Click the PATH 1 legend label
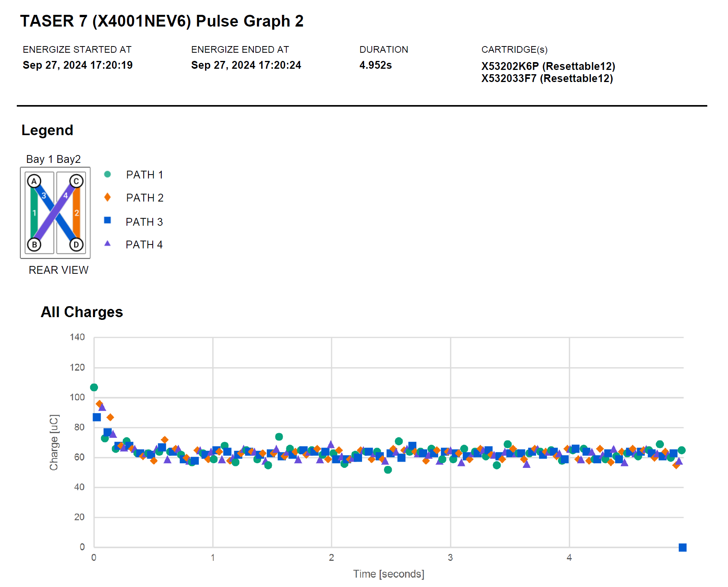This screenshot has width=728, height=587. tap(145, 175)
